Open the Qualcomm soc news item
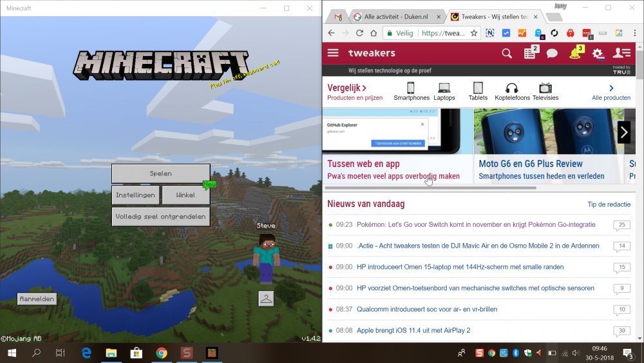Image resolution: width=644 pixels, height=363 pixels. pos(427,309)
